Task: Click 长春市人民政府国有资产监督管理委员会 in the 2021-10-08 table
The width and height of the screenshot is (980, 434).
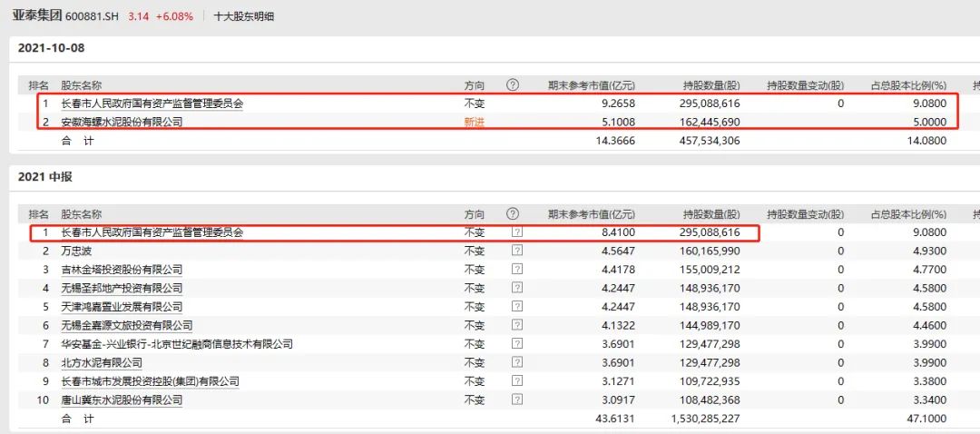Action: tap(152, 104)
